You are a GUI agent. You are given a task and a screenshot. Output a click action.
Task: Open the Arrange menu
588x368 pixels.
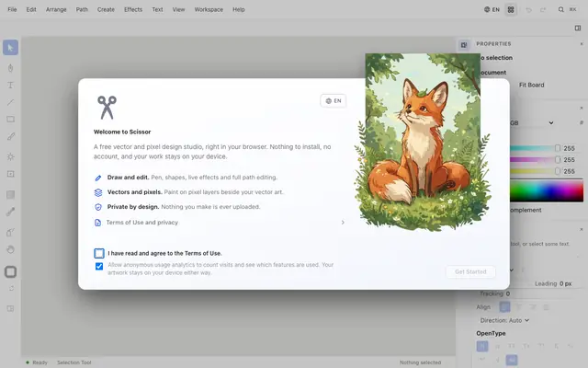56,10
